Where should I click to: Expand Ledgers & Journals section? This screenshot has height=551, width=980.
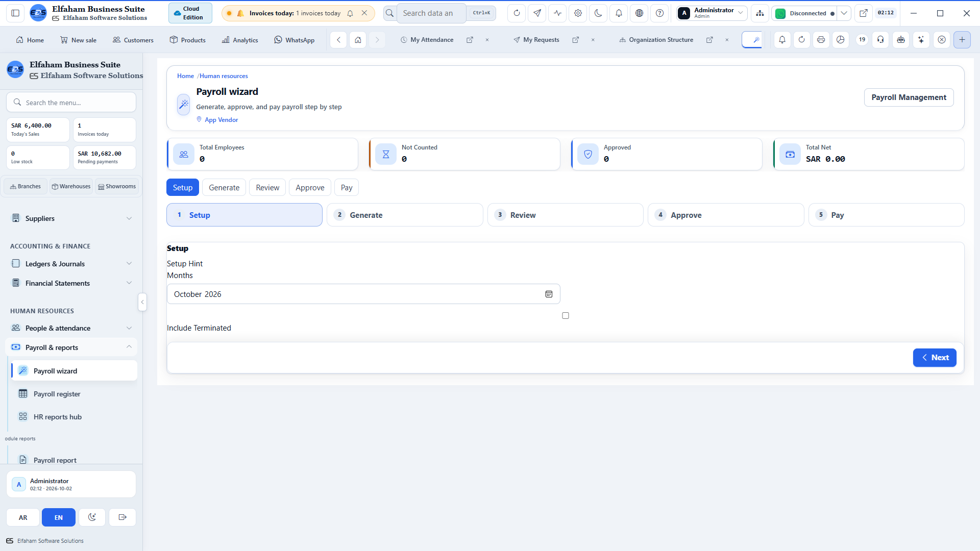click(71, 264)
